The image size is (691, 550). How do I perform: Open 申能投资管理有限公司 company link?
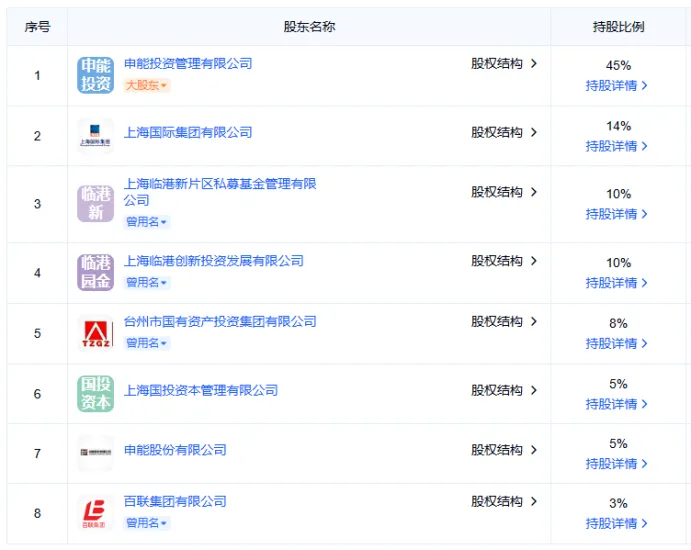point(188,63)
